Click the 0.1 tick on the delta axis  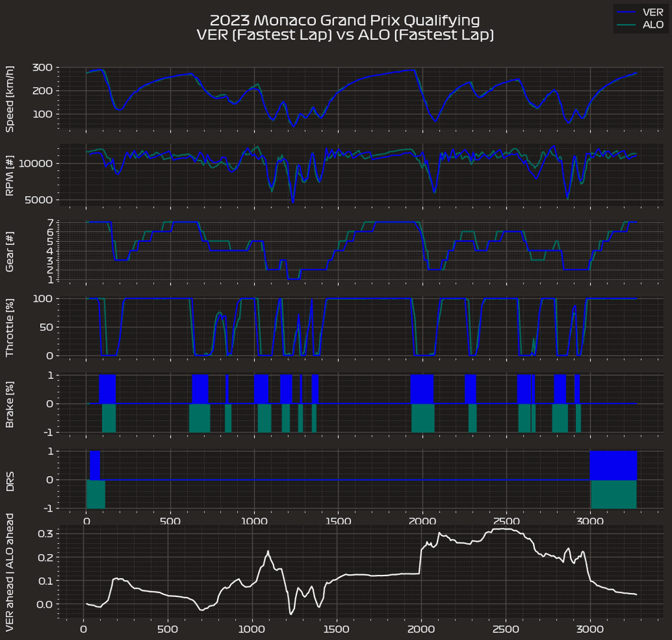click(x=45, y=581)
